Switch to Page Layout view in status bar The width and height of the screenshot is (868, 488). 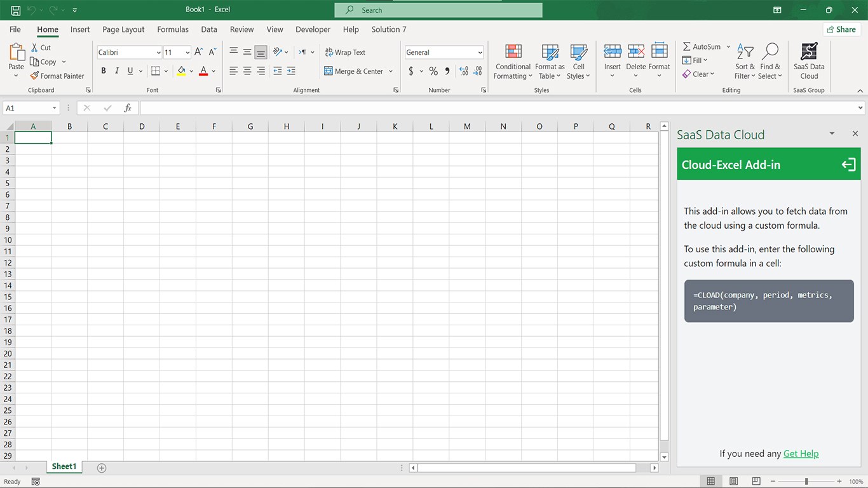click(x=733, y=482)
